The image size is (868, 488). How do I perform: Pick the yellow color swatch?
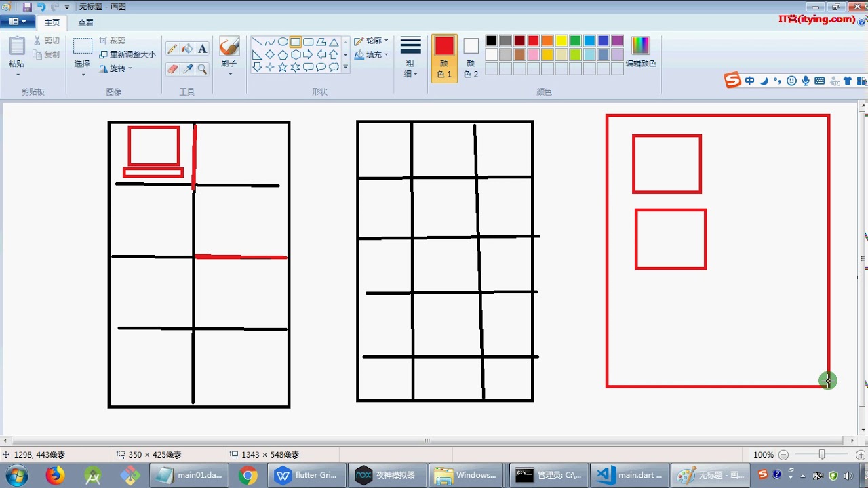tap(561, 41)
